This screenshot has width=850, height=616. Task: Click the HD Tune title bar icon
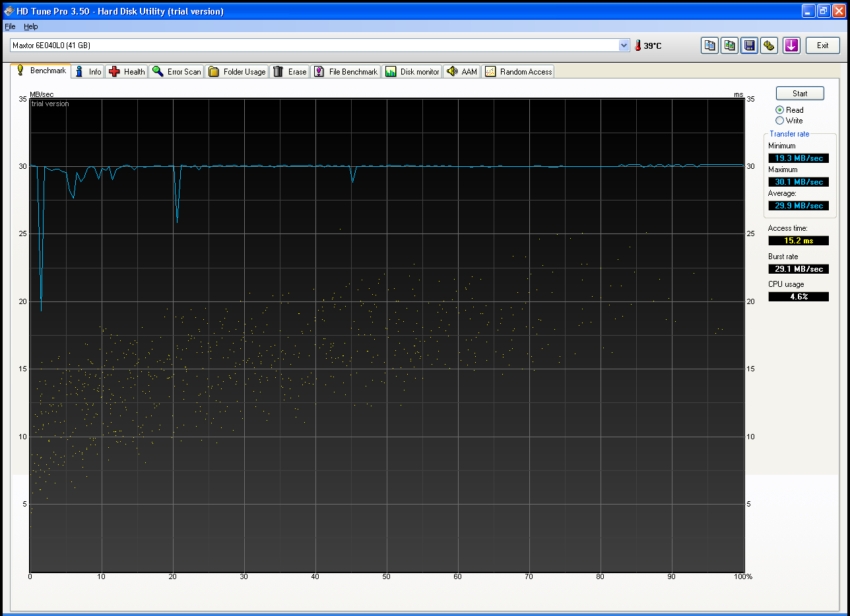tap(8, 11)
